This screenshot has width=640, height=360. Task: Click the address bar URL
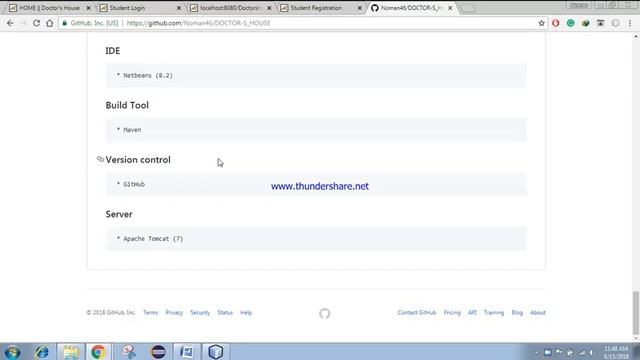coord(198,23)
